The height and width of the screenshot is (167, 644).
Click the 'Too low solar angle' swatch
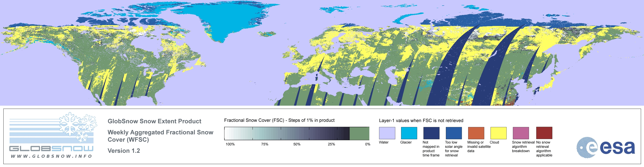click(x=454, y=133)
